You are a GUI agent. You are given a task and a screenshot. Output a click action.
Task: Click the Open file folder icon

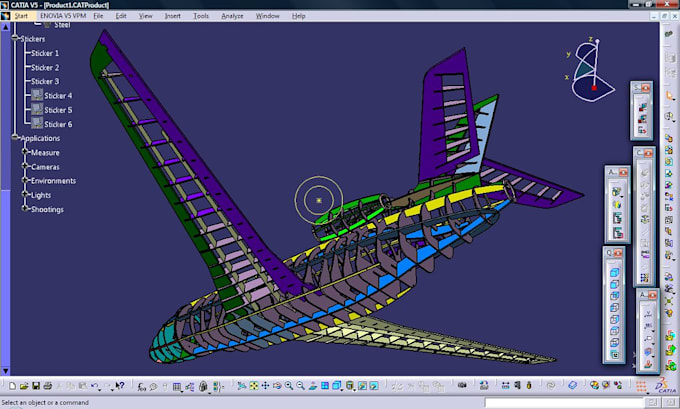coord(24,386)
